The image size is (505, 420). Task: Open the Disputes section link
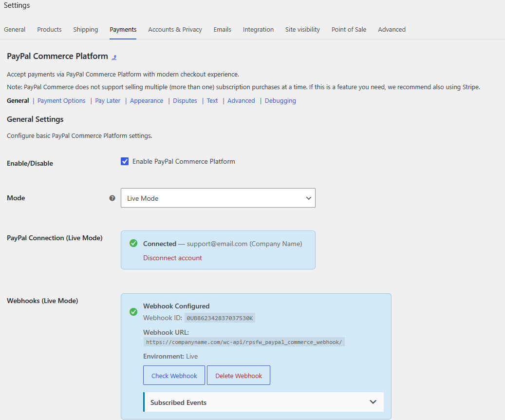(185, 100)
